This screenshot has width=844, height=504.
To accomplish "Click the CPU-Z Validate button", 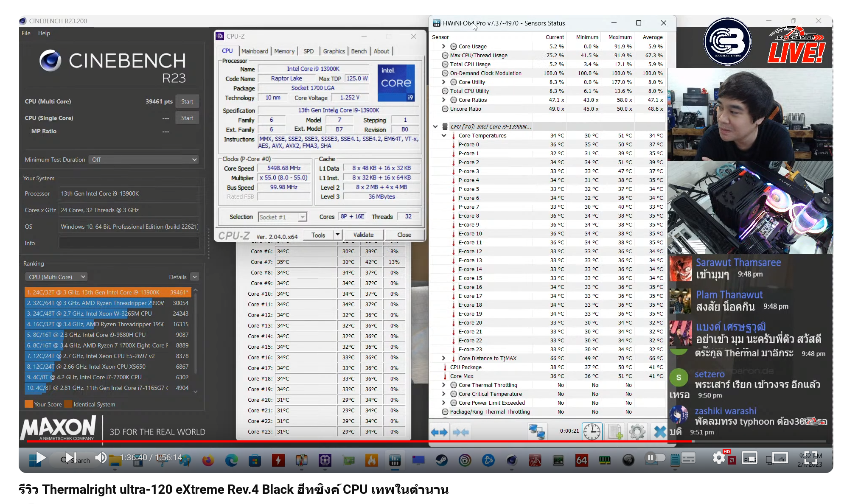I will click(x=363, y=235).
